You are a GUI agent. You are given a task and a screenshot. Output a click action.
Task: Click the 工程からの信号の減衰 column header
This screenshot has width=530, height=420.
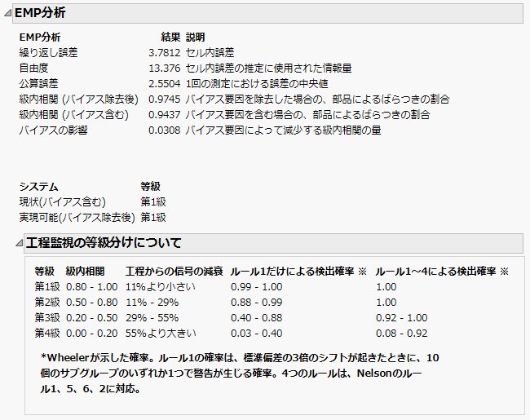[174, 272]
